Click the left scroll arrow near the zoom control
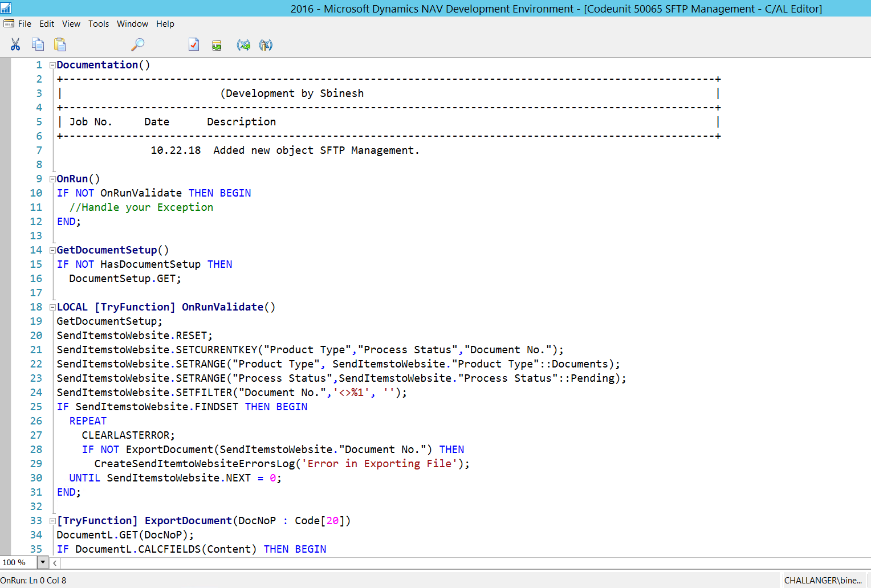This screenshot has height=588, width=871. tap(54, 562)
